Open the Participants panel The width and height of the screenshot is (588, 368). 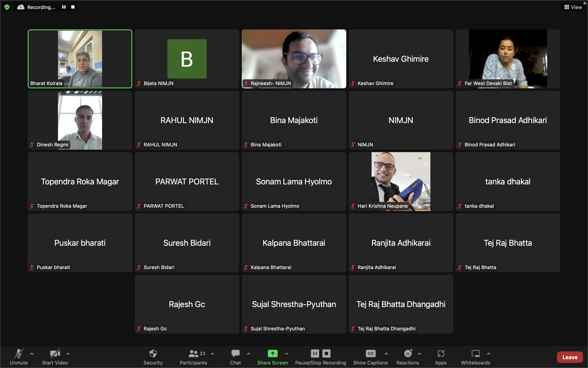coord(193,357)
